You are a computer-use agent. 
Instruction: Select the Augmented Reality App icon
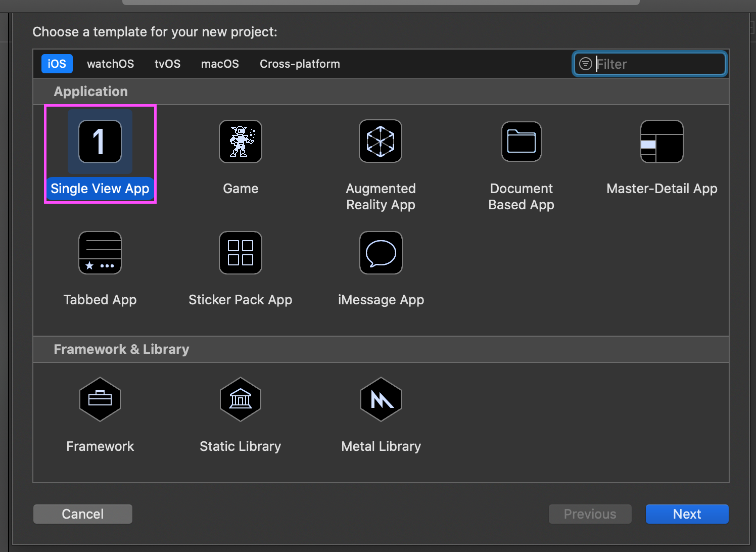coord(381,142)
